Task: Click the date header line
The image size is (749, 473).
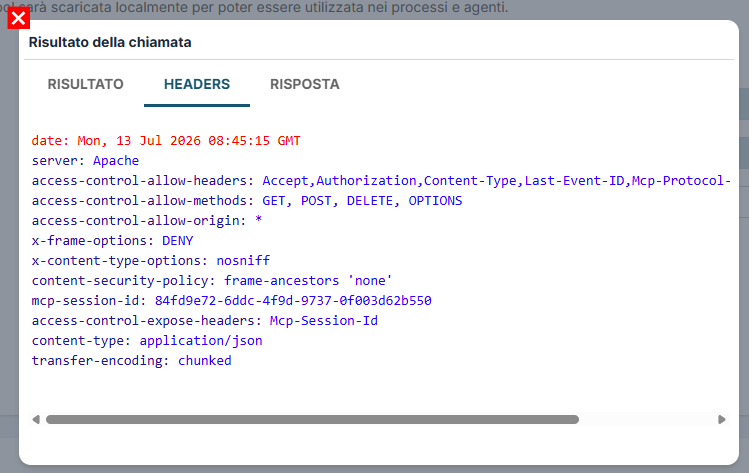Action: coord(166,140)
